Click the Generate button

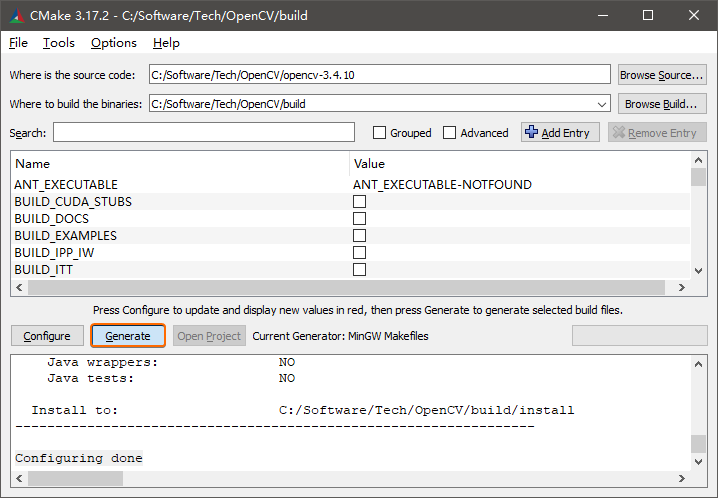click(128, 336)
